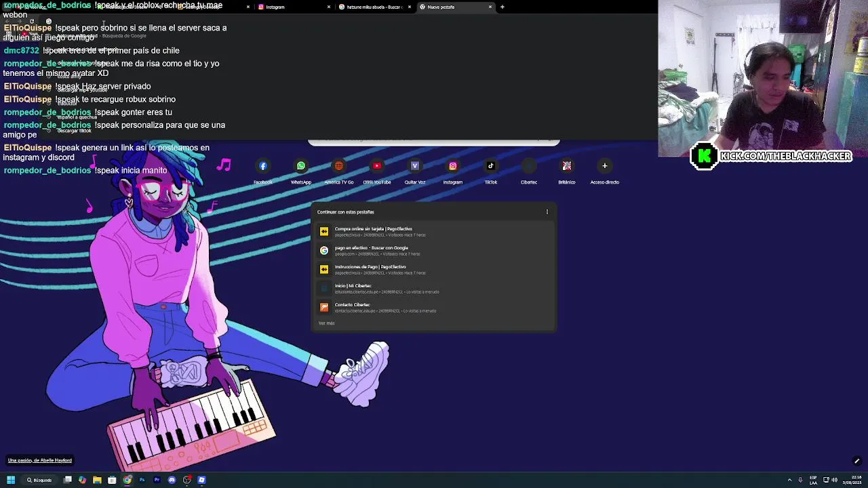Viewport: 868px width, 488px height.
Task: Open the YouTube shortcut
Action: [x=377, y=171]
